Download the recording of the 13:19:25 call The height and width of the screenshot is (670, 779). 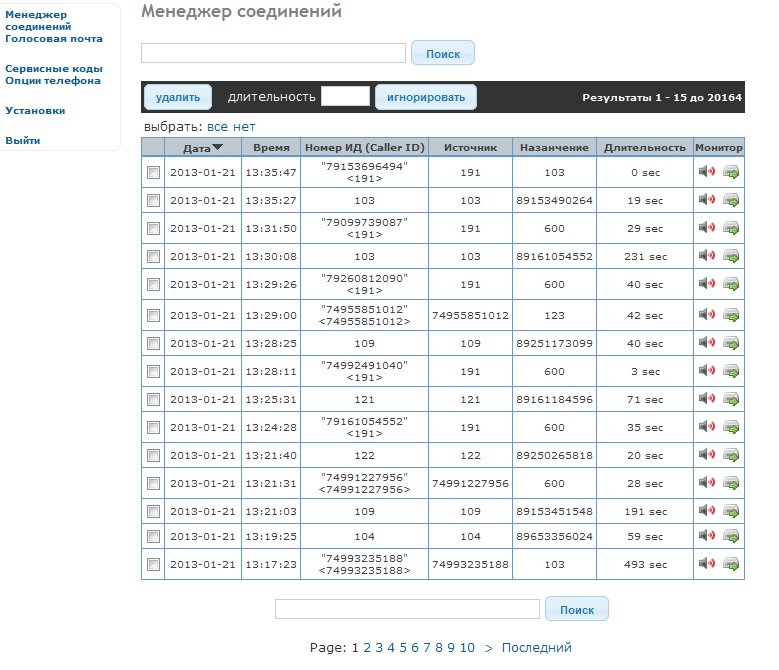[x=731, y=536]
